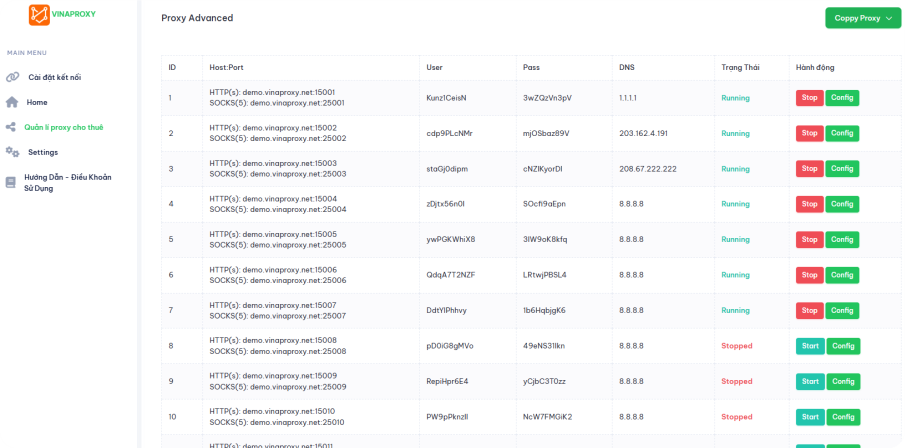Screen dimensions: 905x448
Task: Click the DNS column header
Action: coord(626,68)
